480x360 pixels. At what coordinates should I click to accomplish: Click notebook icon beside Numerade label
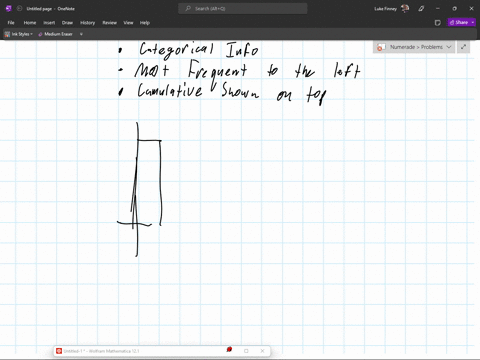pyautogui.click(x=381, y=47)
